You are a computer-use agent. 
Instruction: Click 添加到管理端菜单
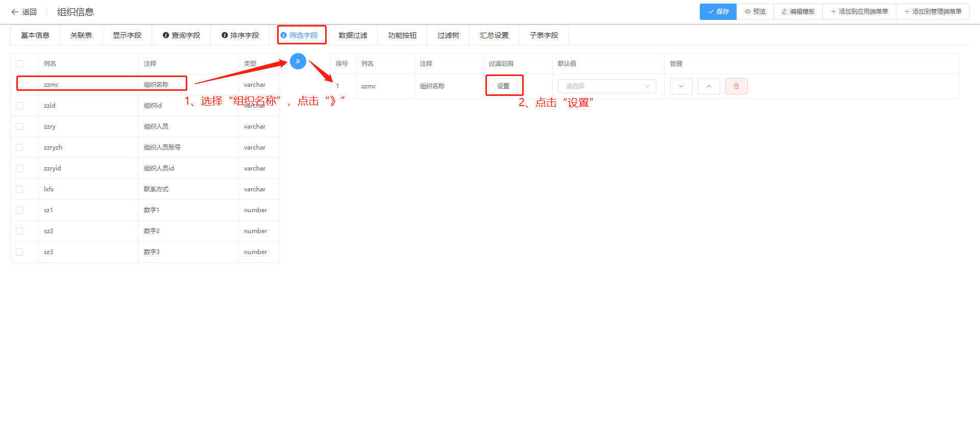(x=933, y=12)
